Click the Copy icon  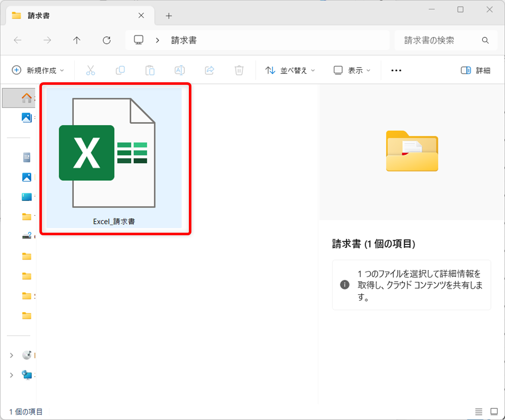[120, 70]
